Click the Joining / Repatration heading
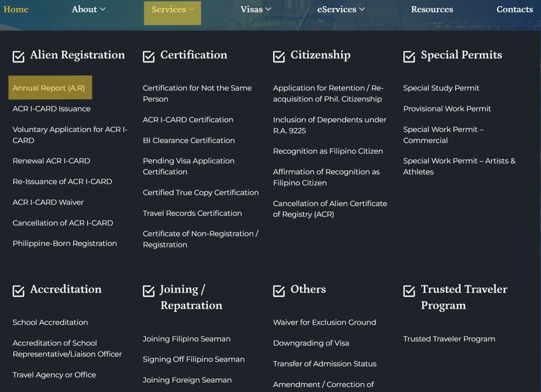Screen dimensions: 541x392 [x=191, y=297]
